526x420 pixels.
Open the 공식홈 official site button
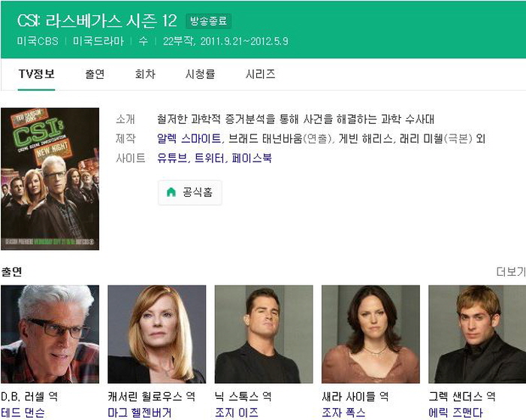click(x=190, y=192)
